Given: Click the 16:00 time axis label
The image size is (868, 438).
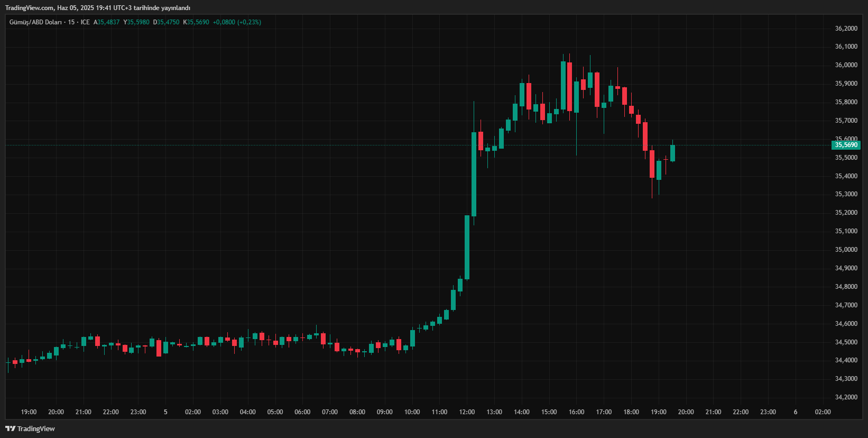Looking at the screenshot, I should (x=577, y=412).
